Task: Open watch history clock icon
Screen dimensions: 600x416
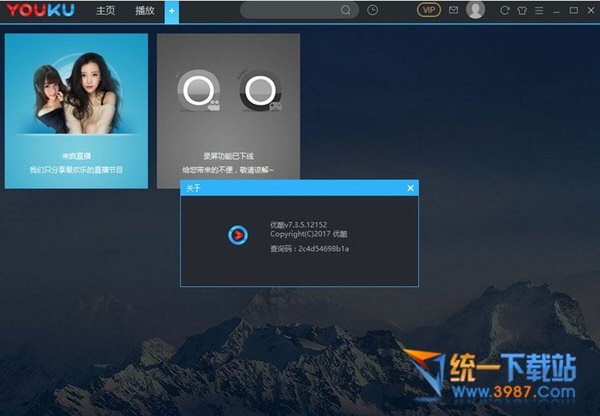Action: 373,10
